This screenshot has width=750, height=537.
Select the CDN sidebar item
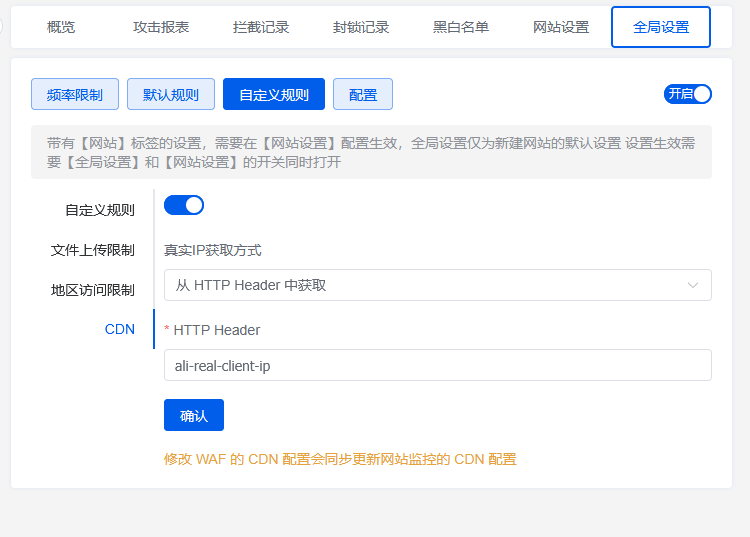pos(120,329)
